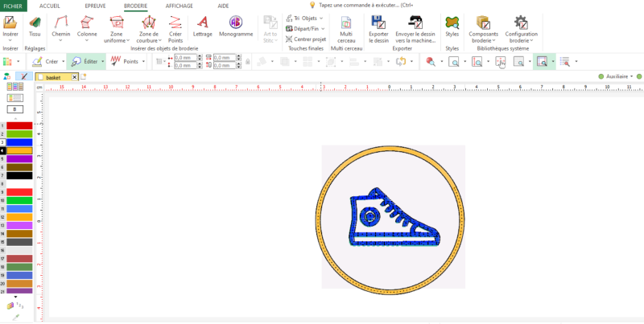Open the AFFICHAGE ribbon tab
The width and height of the screenshot is (644, 324).
(179, 5)
